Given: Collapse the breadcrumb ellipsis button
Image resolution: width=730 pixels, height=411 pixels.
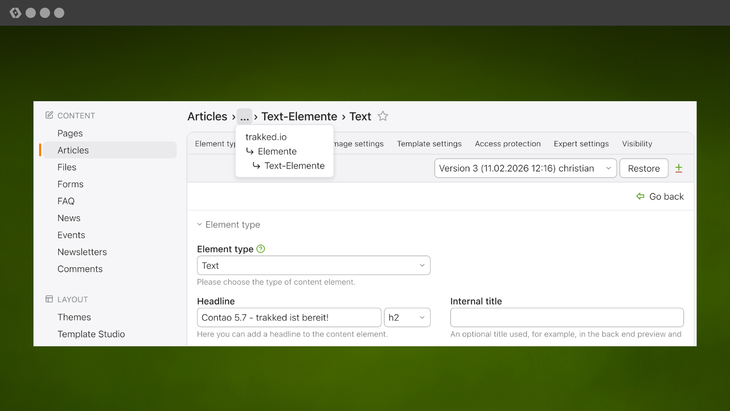Looking at the screenshot, I should (x=244, y=117).
